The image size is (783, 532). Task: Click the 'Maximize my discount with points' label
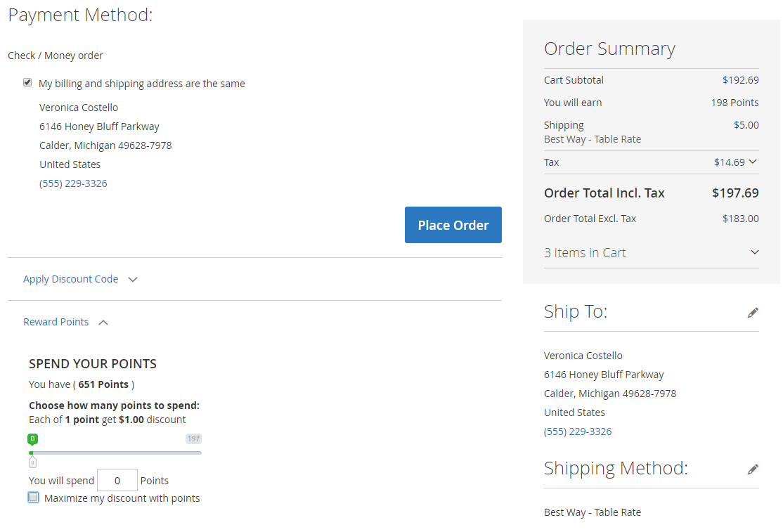(122, 498)
